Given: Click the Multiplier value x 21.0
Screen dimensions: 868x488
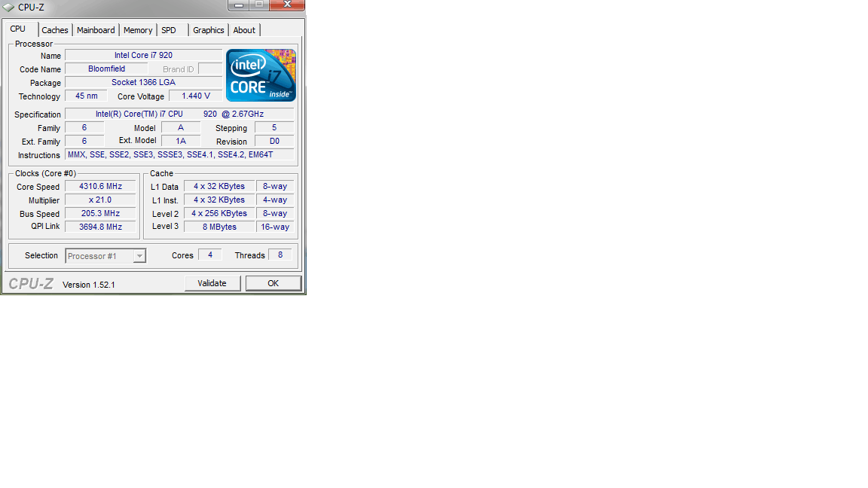Looking at the screenshot, I should (x=100, y=200).
